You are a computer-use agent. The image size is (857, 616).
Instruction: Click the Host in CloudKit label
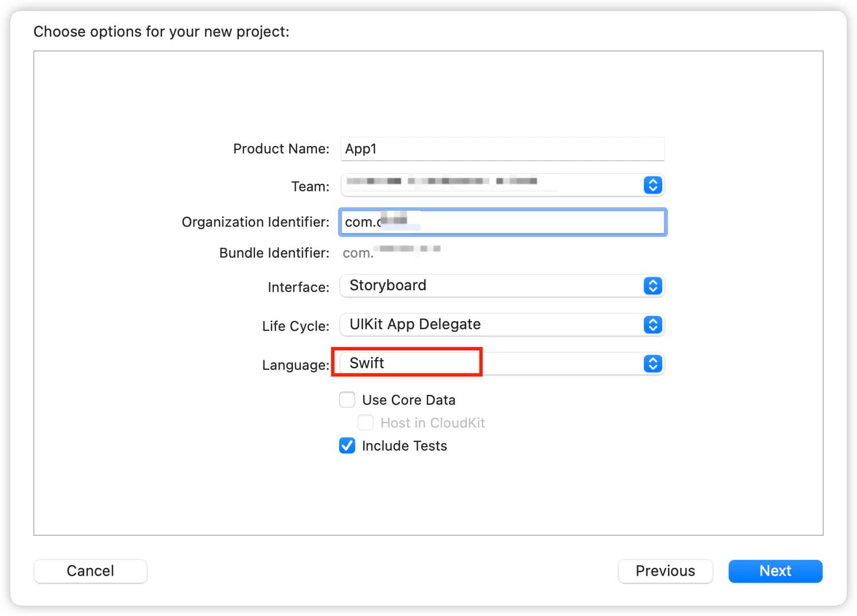[433, 422]
